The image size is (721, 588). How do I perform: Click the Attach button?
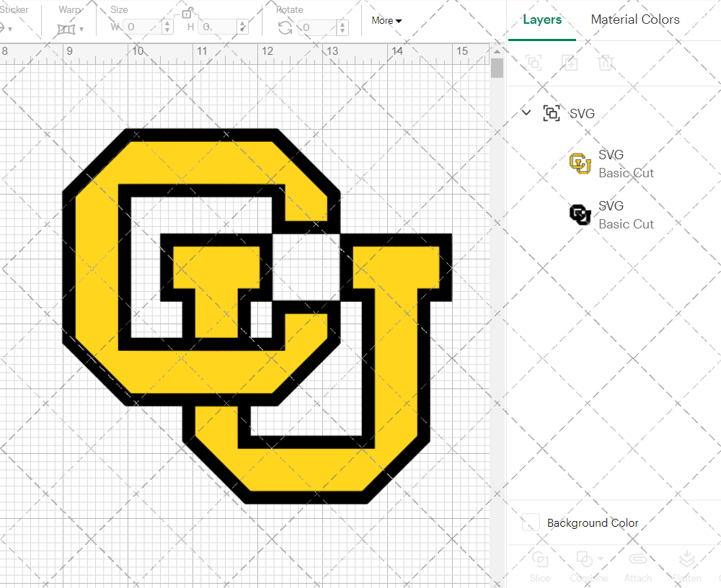pyautogui.click(x=638, y=567)
